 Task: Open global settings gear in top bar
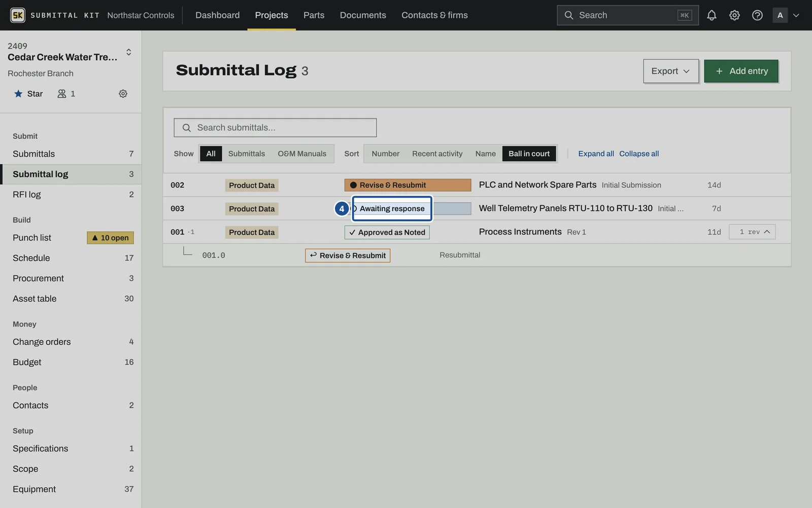tap(734, 15)
